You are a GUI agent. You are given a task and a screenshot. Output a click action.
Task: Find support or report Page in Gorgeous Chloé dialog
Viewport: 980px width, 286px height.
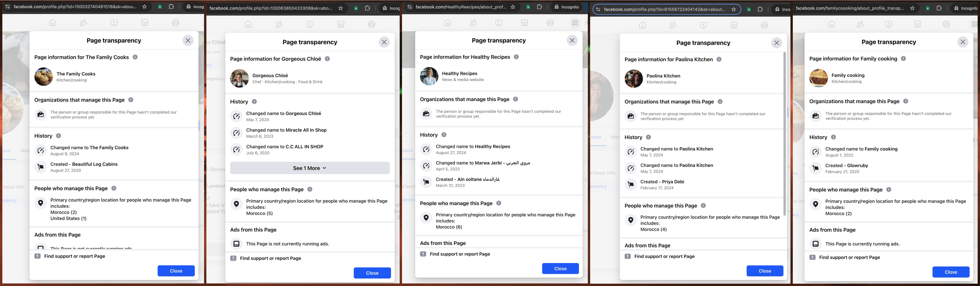coord(271,258)
